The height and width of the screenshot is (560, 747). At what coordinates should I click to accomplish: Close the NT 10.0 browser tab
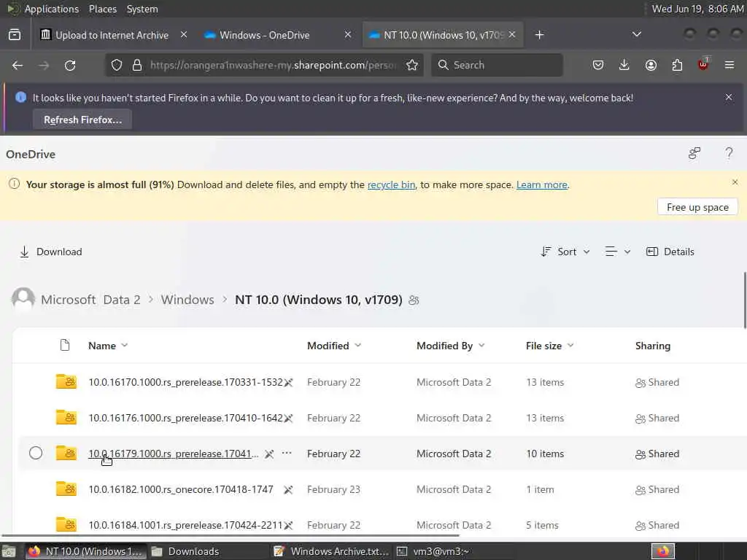(512, 34)
